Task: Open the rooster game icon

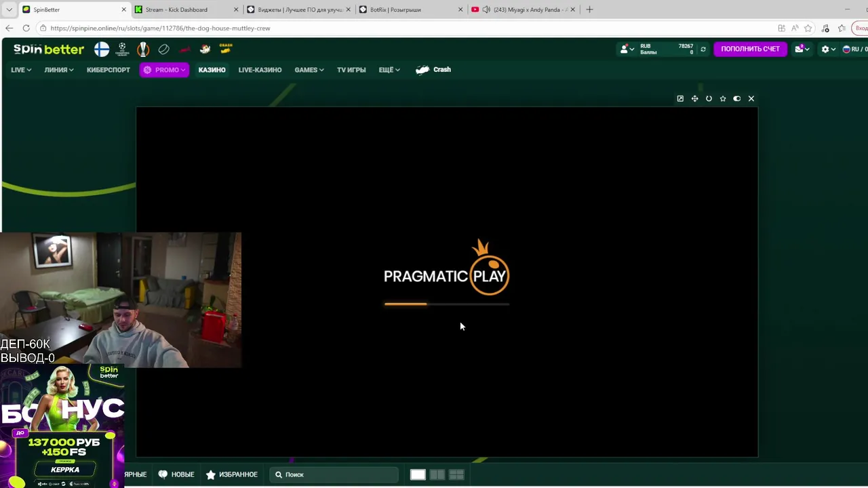Action: [205, 49]
